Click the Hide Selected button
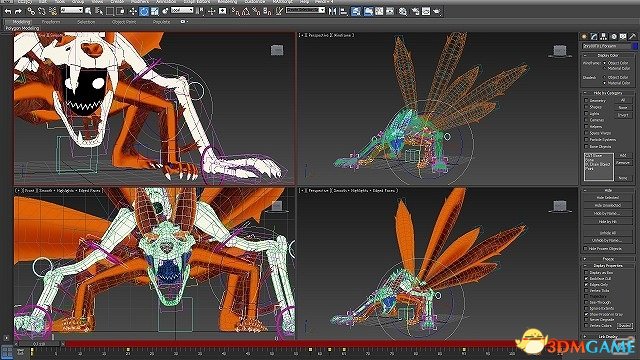Image resolution: width=640 pixels, height=360 pixels. [607, 198]
